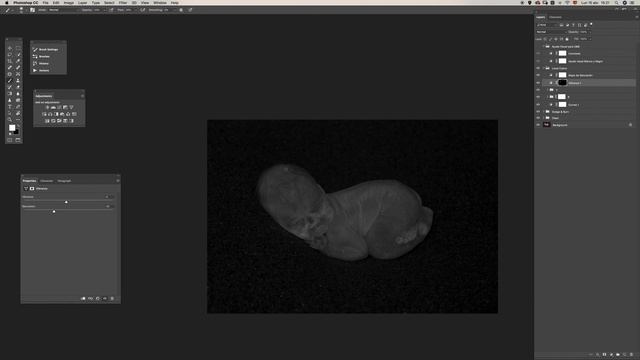Viewport: 640px width, 360px height.
Task: Delete adjustment layer from Properties panel
Action: (112, 298)
